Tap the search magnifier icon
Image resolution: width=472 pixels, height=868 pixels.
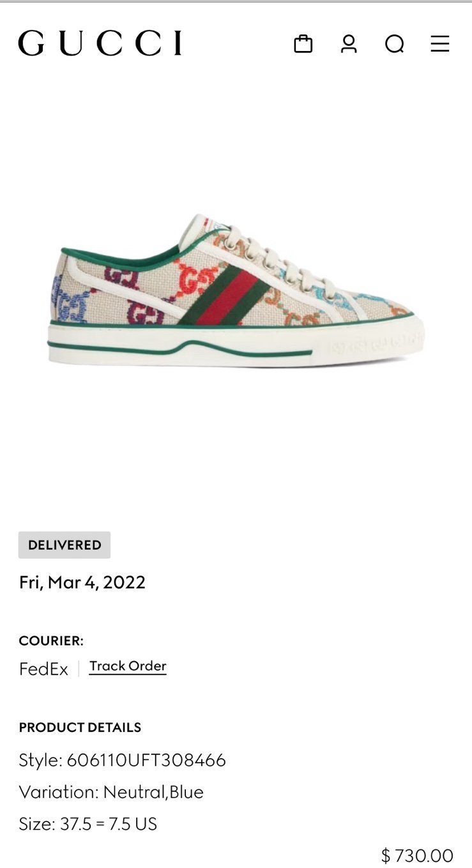point(395,44)
